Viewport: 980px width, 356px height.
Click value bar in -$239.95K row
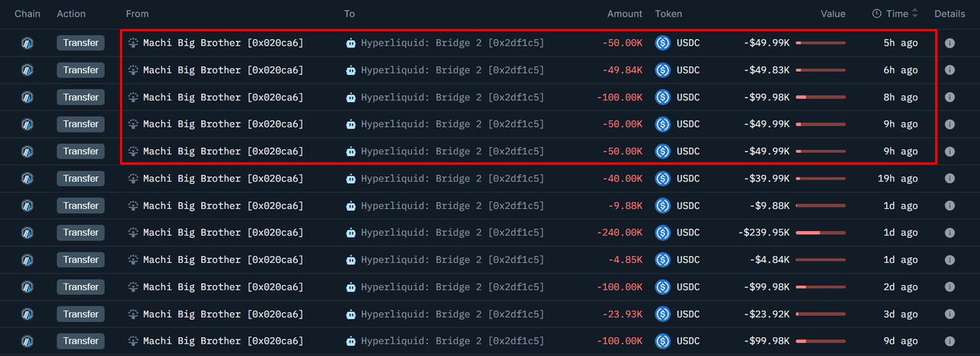821,233
